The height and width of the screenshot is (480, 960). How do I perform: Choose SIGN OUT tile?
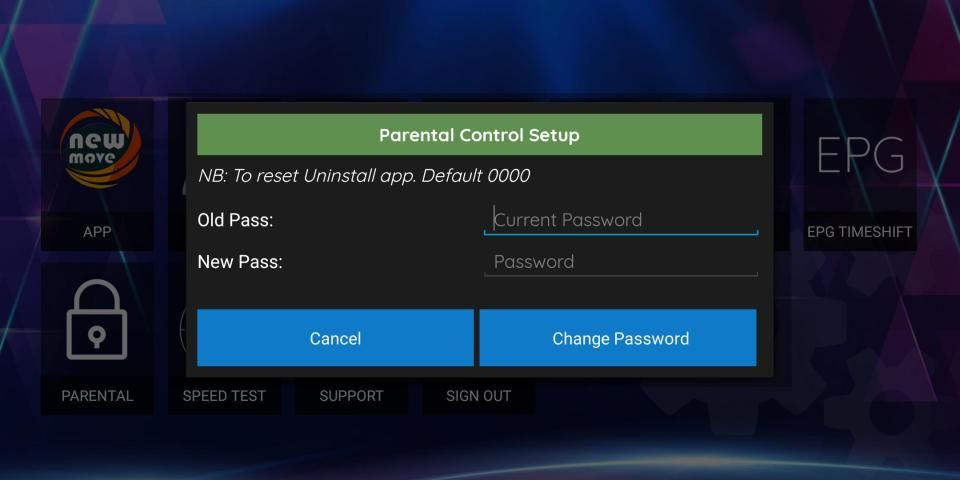point(478,396)
